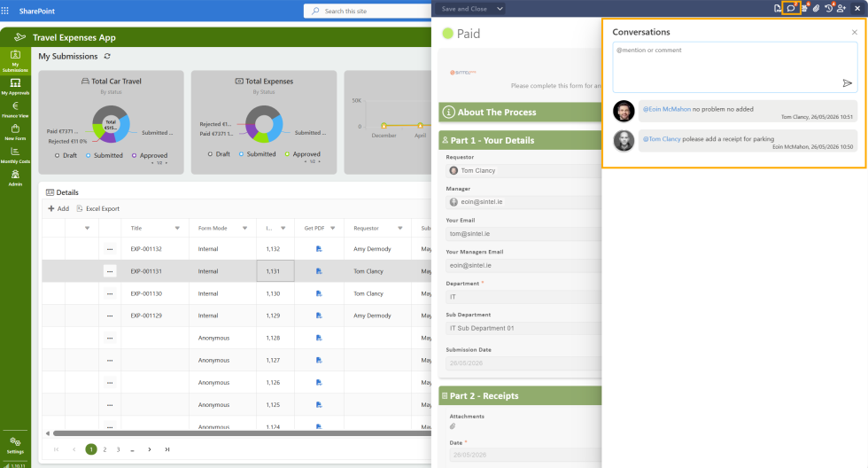Click Amy Dermody in row EXP-001129
This screenshot has width=868, height=468.
click(372, 316)
